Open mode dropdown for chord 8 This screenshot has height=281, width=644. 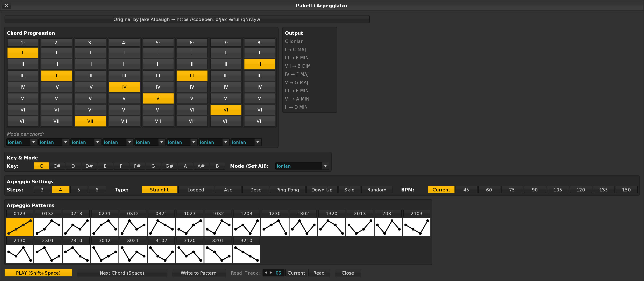click(x=246, y=142)
